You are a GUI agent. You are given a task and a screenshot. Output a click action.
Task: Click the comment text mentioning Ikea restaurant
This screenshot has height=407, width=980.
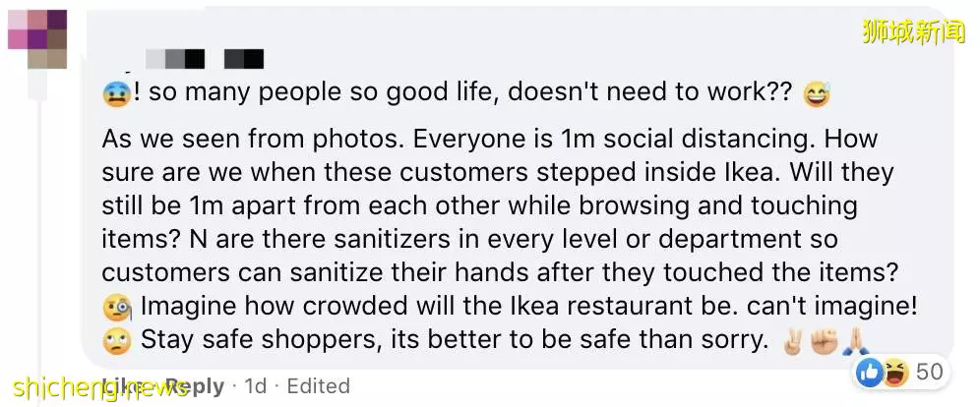[x=528, y=307]
